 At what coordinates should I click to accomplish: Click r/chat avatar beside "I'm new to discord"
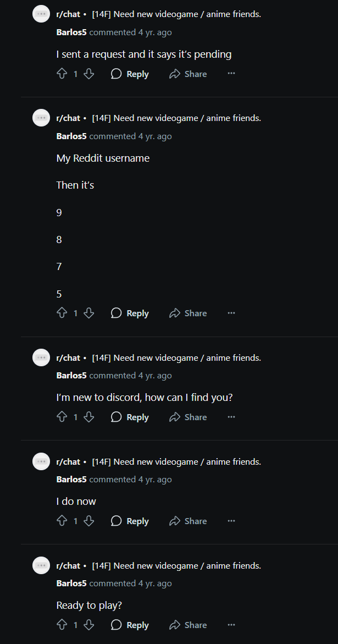(42, 357)
